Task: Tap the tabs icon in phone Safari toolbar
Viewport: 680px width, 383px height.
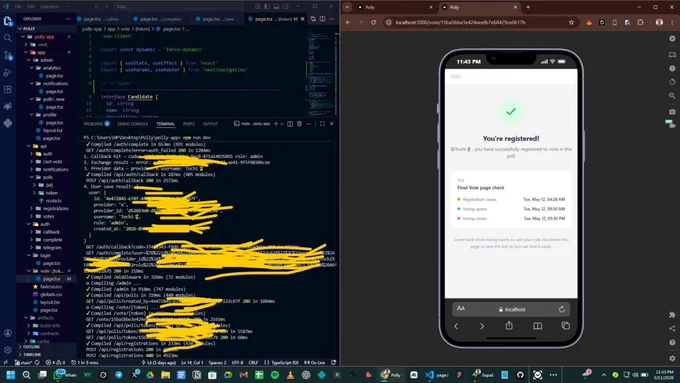Action: pyautogui.click(x=566, y=325)
